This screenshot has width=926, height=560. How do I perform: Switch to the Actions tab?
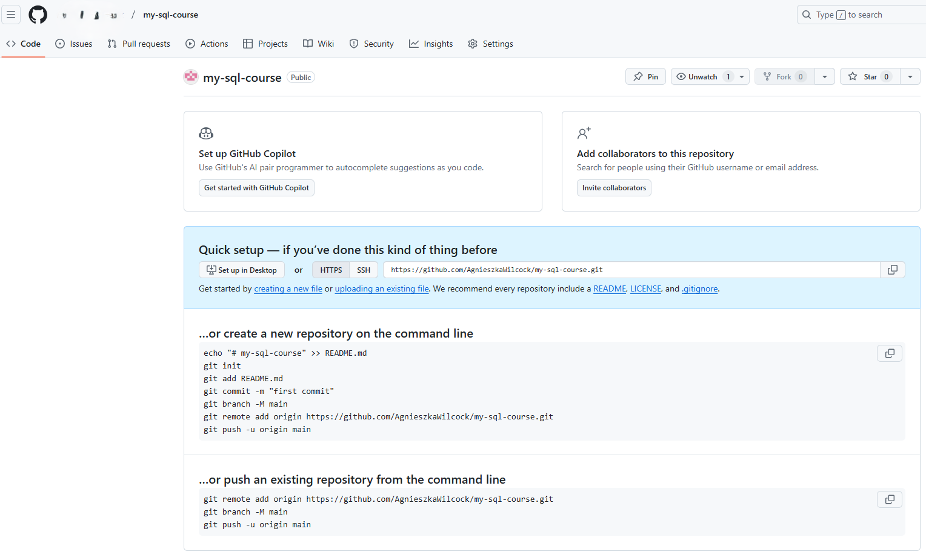click(x=207, y=44)
